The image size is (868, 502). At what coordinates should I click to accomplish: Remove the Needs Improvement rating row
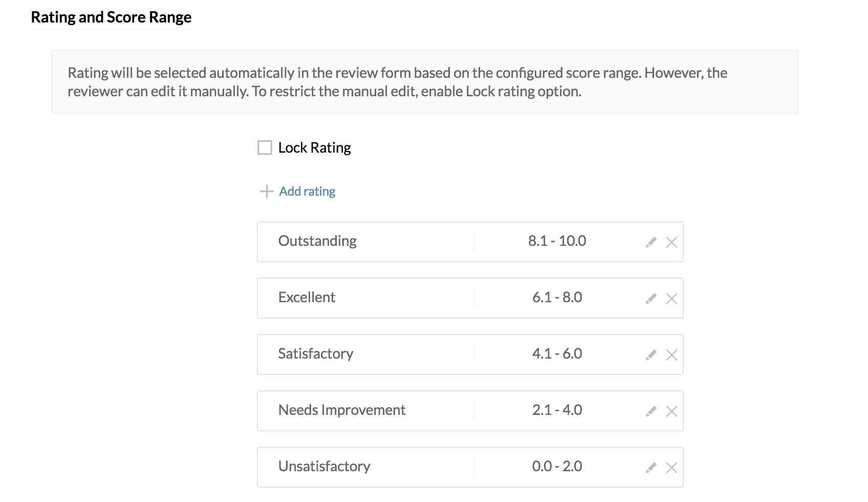(671, 411)
